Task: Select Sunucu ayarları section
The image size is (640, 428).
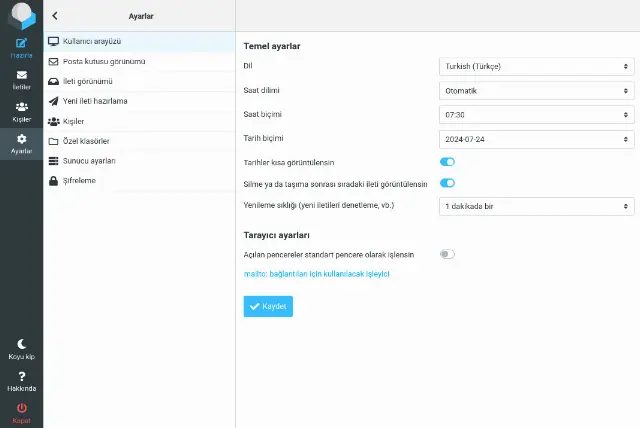Action: (139, 161)
